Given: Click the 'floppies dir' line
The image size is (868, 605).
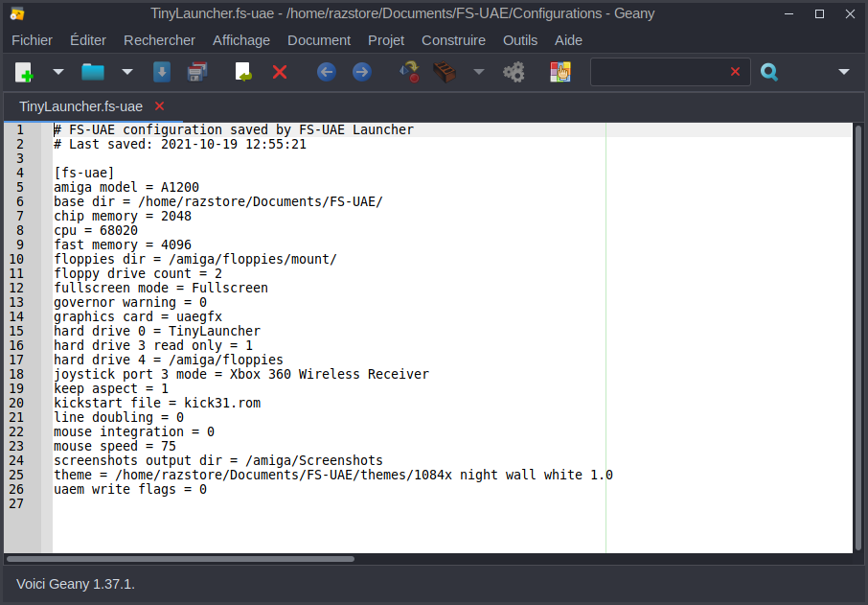Looking at the screenshot, I should pos(195,259).
